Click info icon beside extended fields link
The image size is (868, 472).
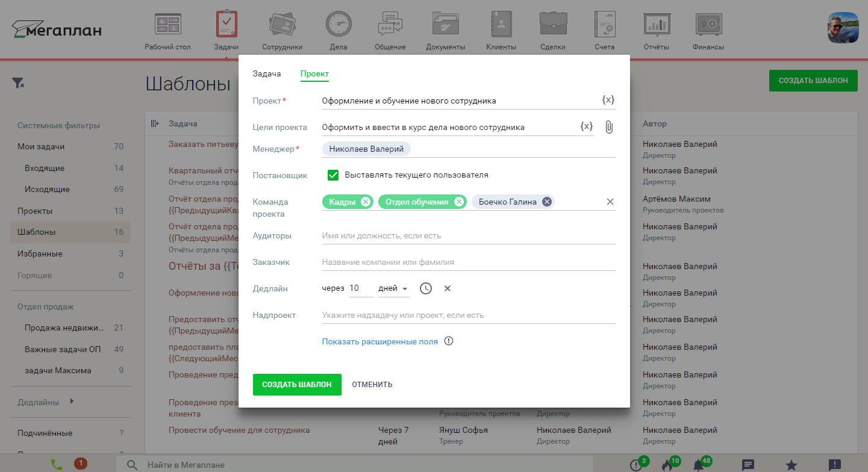click(x=449, y=341)
